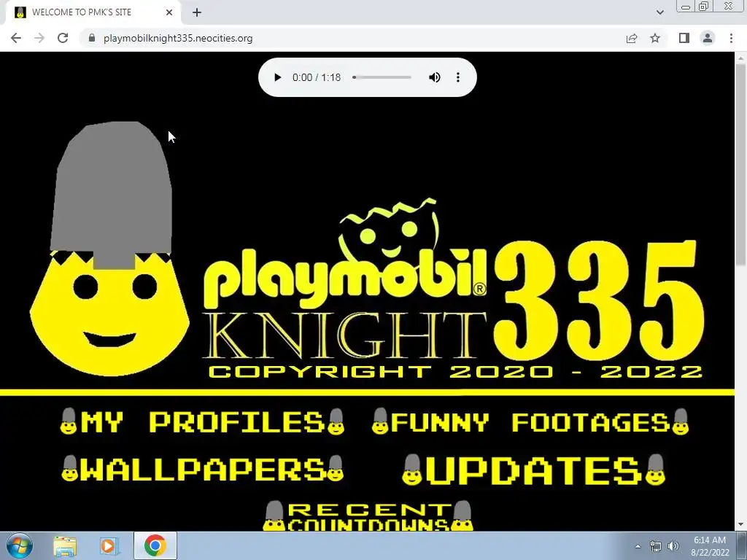Go back to previous page
This screenshot has height=560, width=747.
click(x=16, y=38)
